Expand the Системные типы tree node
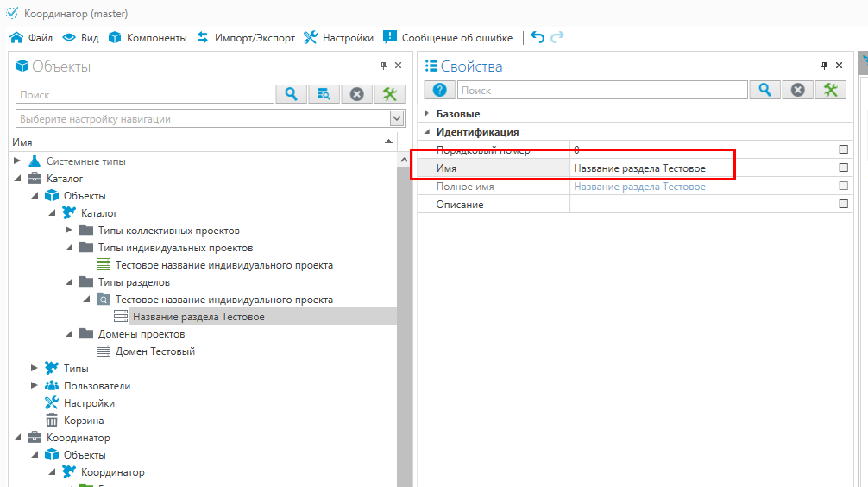The image size is (868, 487). click(x=18, y=161)
